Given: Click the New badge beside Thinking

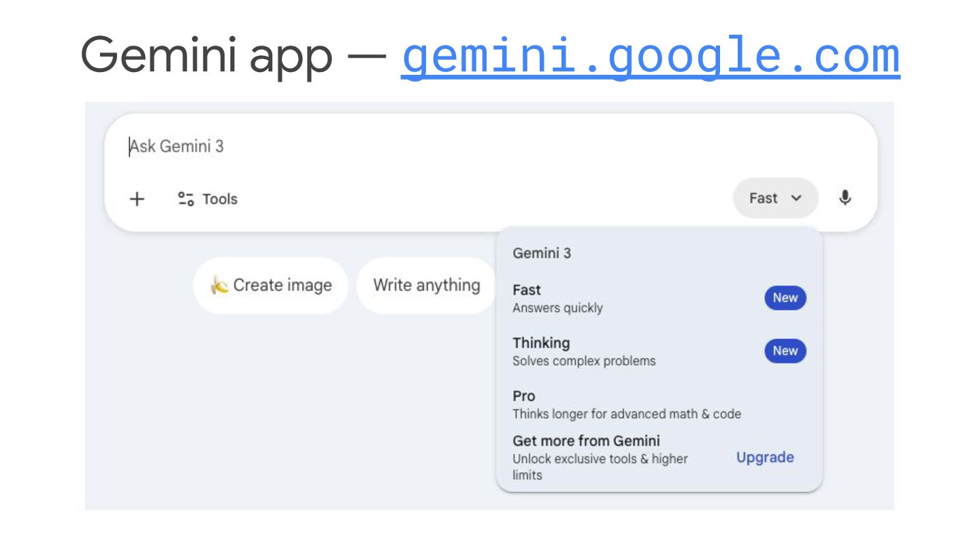Looking at the screenshot, I should (x=785, y=351).
